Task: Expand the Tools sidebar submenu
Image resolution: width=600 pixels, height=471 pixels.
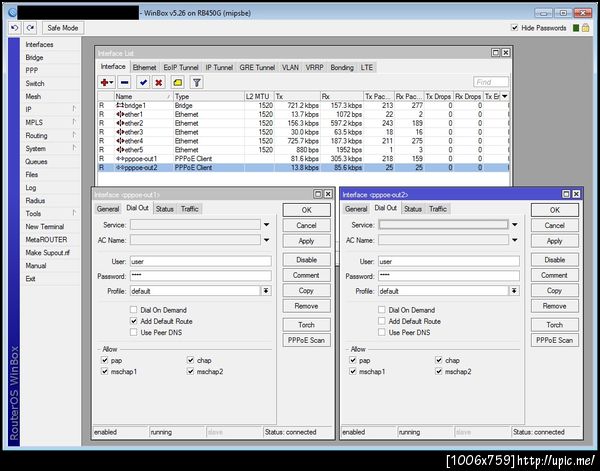Action: coord(74,213)
